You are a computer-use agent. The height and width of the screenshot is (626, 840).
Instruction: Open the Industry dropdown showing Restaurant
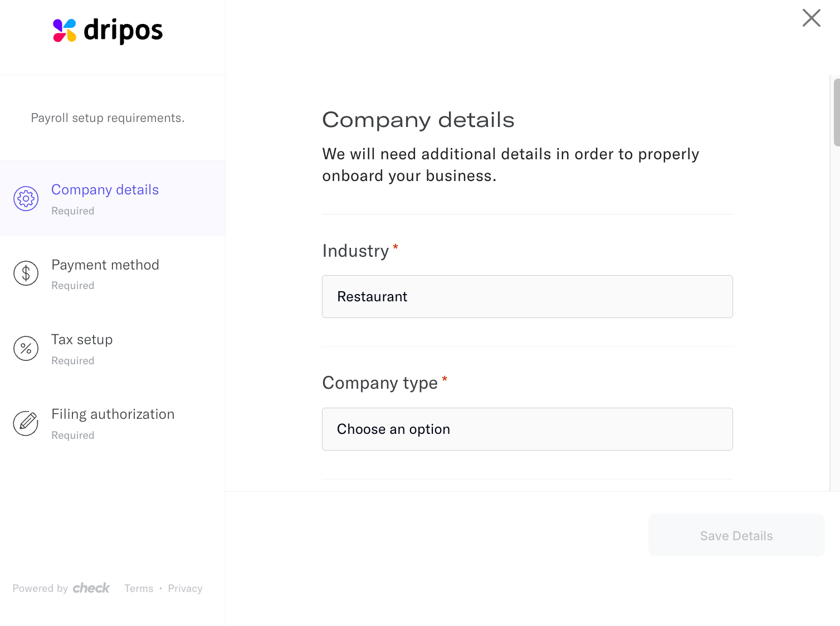point(527,297)
